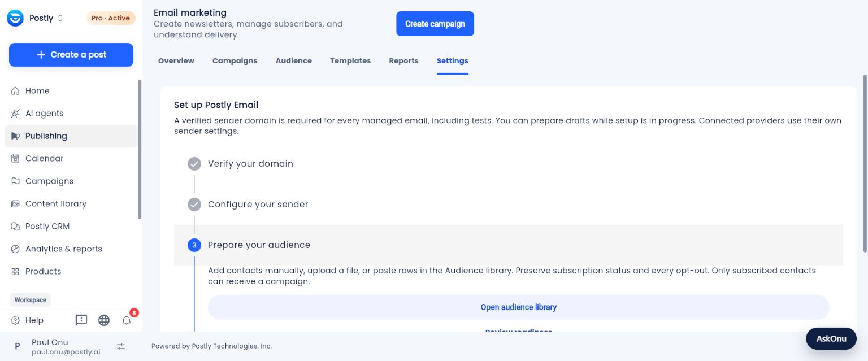Click the Create campaign button
Viewport: 868px width, 361px height.
[x=435, y=24]
